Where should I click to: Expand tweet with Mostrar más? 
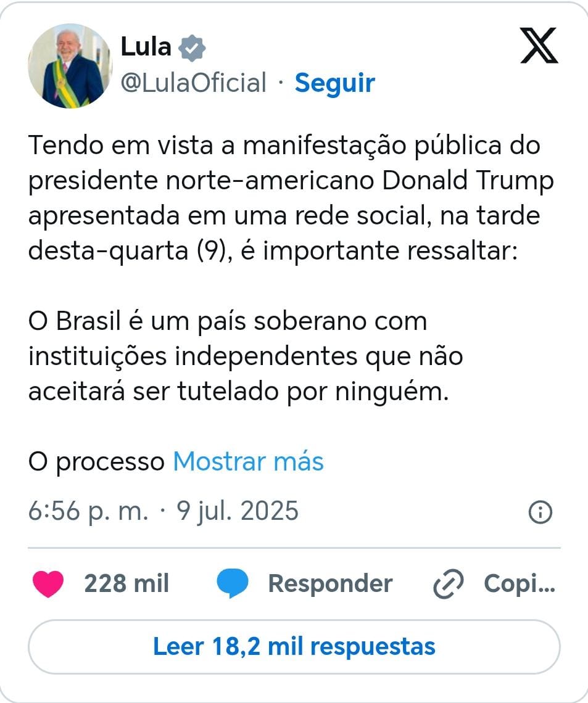tap(248, 461)
